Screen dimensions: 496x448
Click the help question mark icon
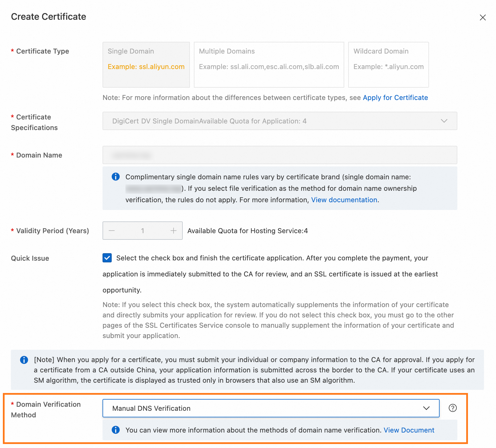(x=452, y=408)
